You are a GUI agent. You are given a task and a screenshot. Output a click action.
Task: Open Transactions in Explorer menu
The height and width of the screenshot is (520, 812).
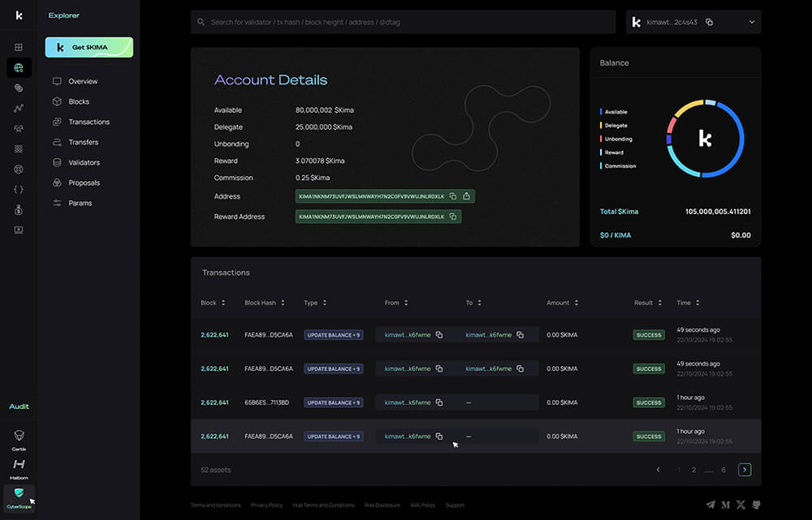[81, 122]
